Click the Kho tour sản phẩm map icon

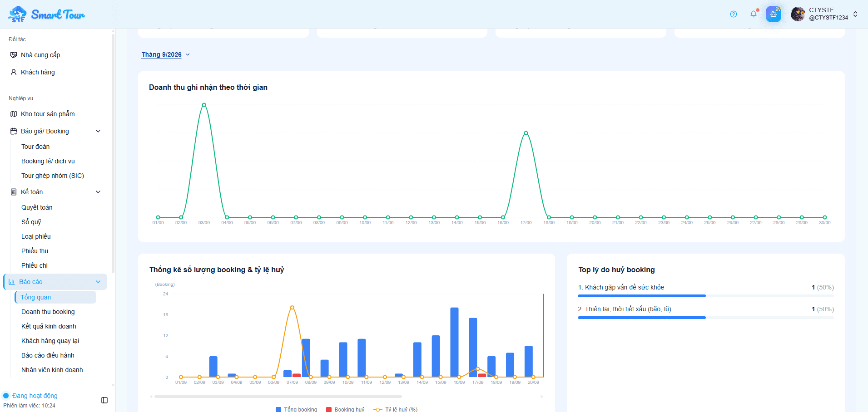(14, 114)
